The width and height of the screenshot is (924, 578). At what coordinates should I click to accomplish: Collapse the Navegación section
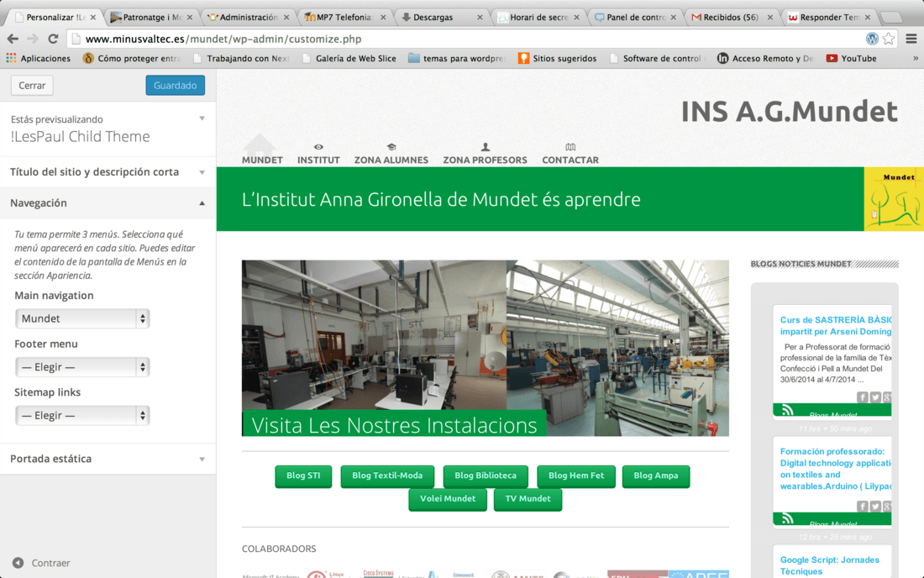coord(108,202)
